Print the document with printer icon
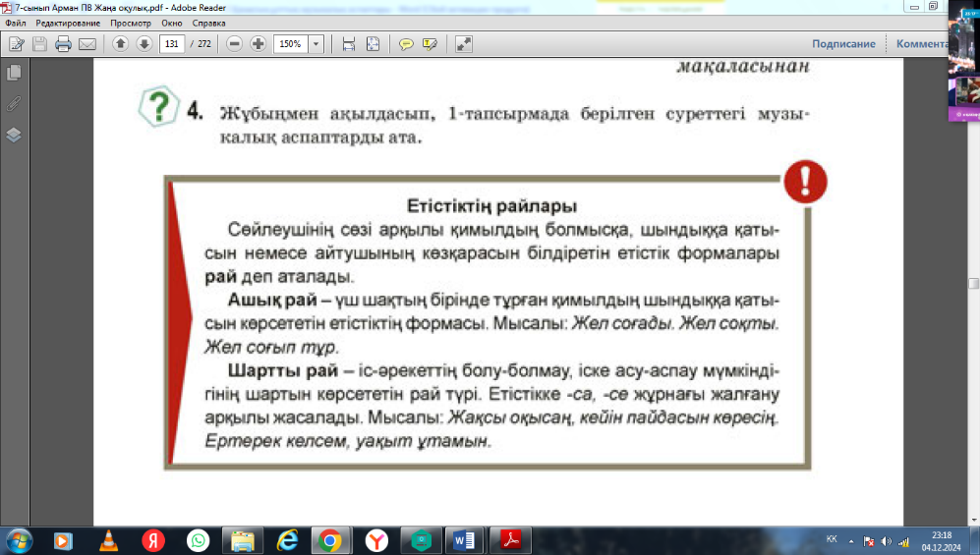980x555 pixels. point(63,43)
